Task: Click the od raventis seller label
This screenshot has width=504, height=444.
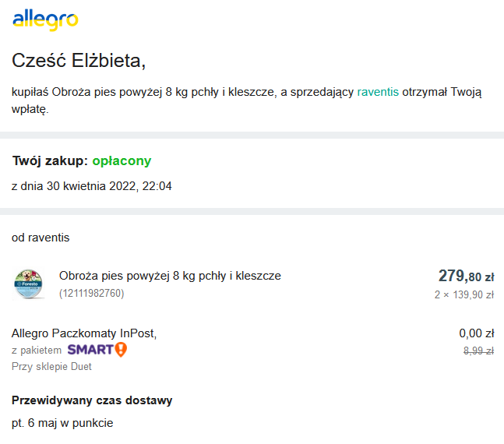Action: point(41,238)
